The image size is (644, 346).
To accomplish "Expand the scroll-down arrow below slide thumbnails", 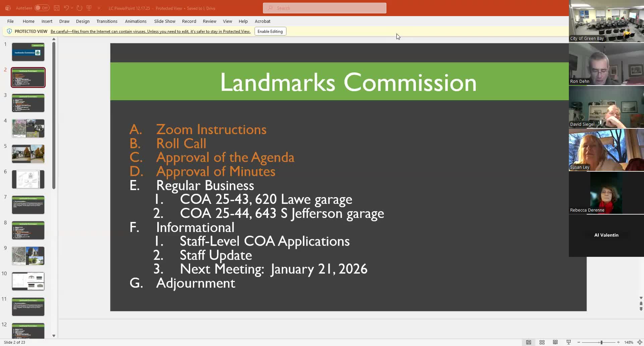I will pos(54,335).
